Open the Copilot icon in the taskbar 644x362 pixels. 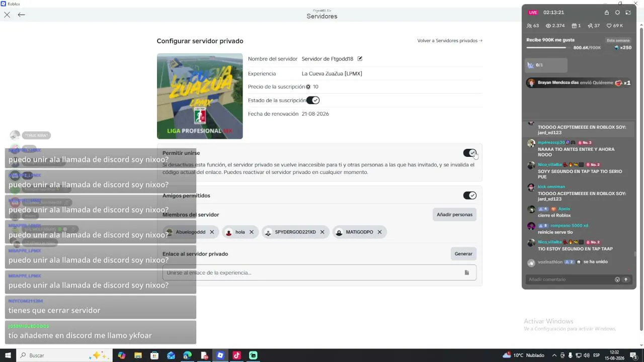[121, 355]
